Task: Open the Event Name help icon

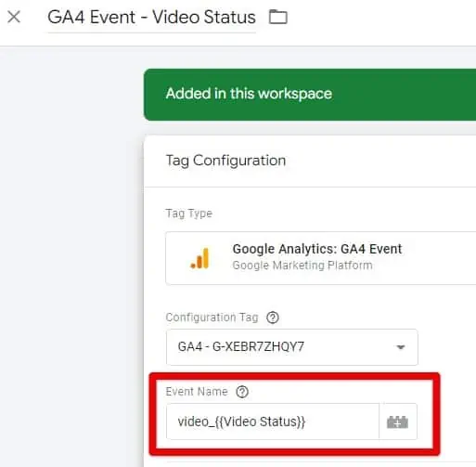Action: [x=242, y=392]
